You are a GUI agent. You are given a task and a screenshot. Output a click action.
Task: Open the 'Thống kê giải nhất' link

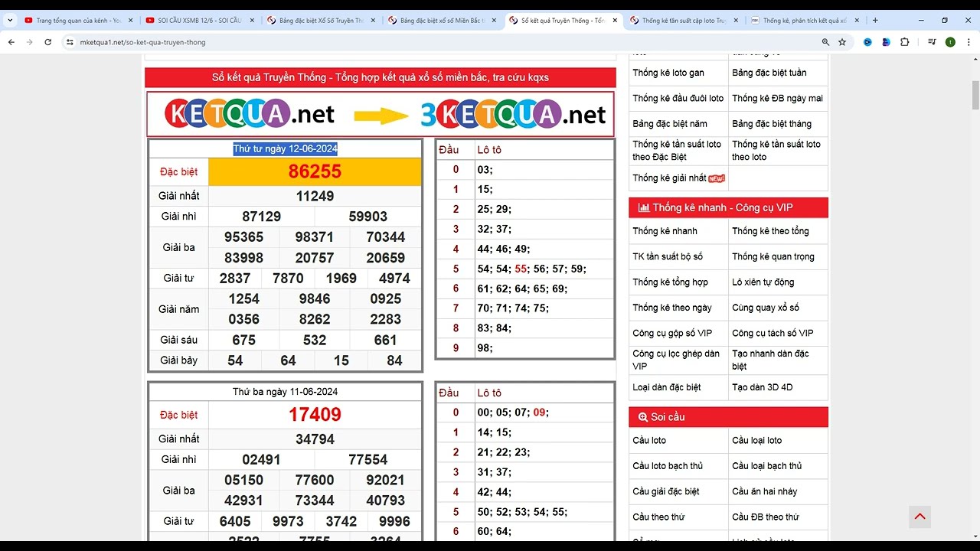click(669, 178)
